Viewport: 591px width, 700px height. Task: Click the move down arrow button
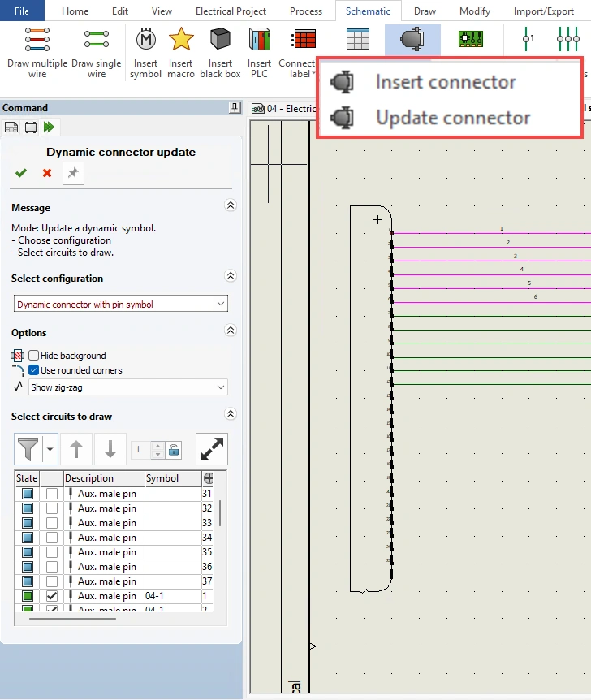(110, 448)
